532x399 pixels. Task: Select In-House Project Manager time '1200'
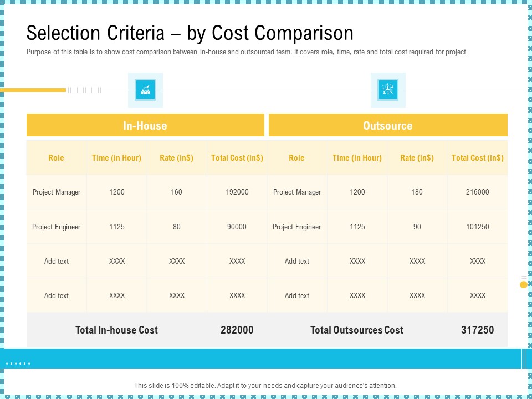tap(117, 192)
